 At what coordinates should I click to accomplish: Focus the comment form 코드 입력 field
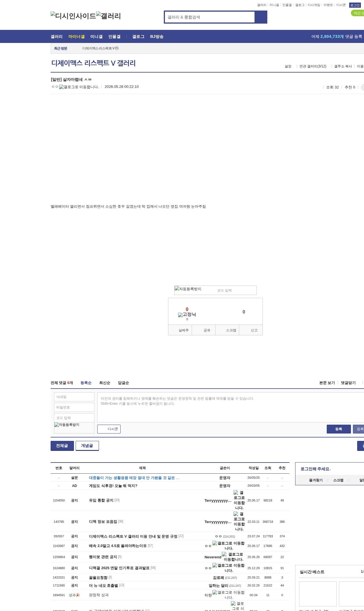click(x=74, y=418)
